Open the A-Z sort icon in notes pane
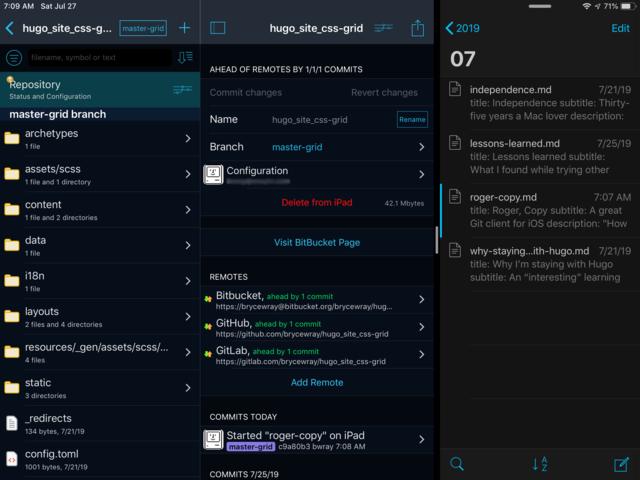This screenshot has height=480, width=640. coord(540,464)
